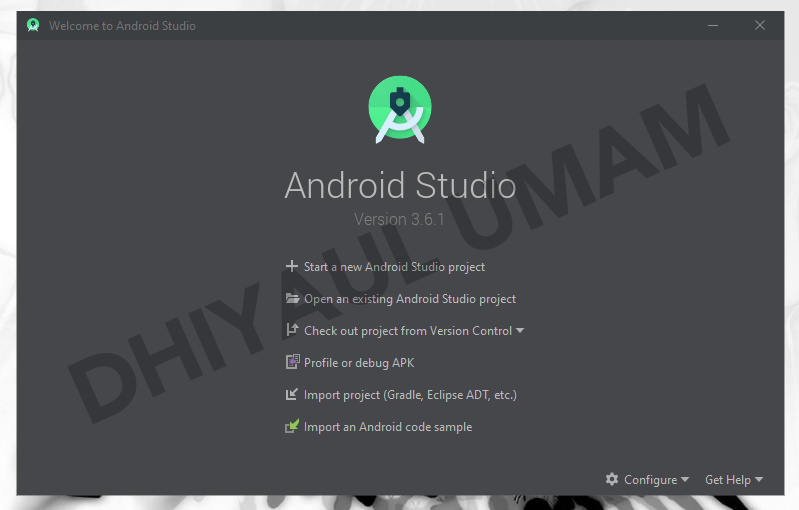Screen dimensions: 799x510
Task: Choose Import an Android code sample
Action: pos(388,427)
